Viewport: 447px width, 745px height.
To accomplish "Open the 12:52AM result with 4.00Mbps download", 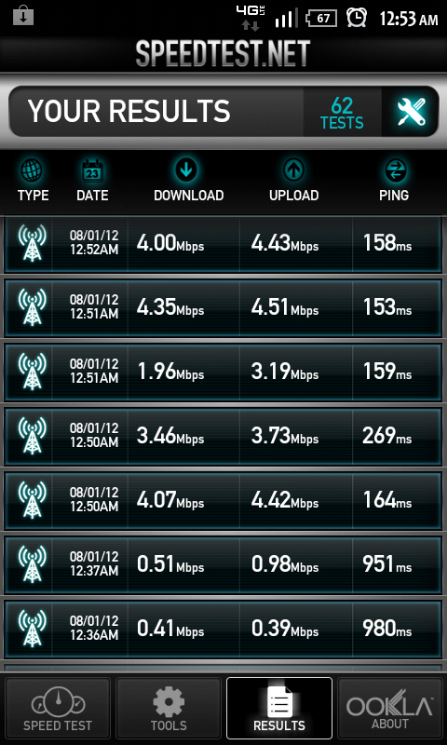I will (x=223, y=244).
